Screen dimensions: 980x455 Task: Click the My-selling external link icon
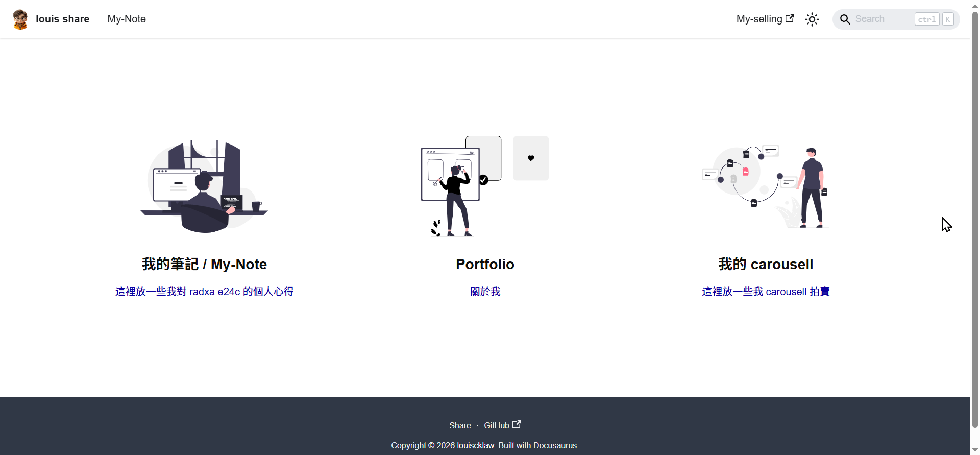790,18
